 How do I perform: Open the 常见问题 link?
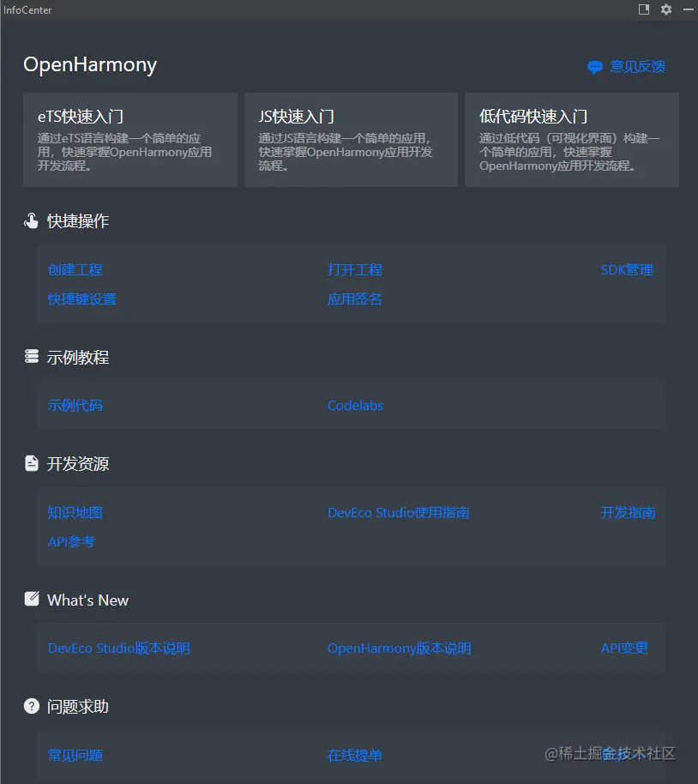point(75,755)
